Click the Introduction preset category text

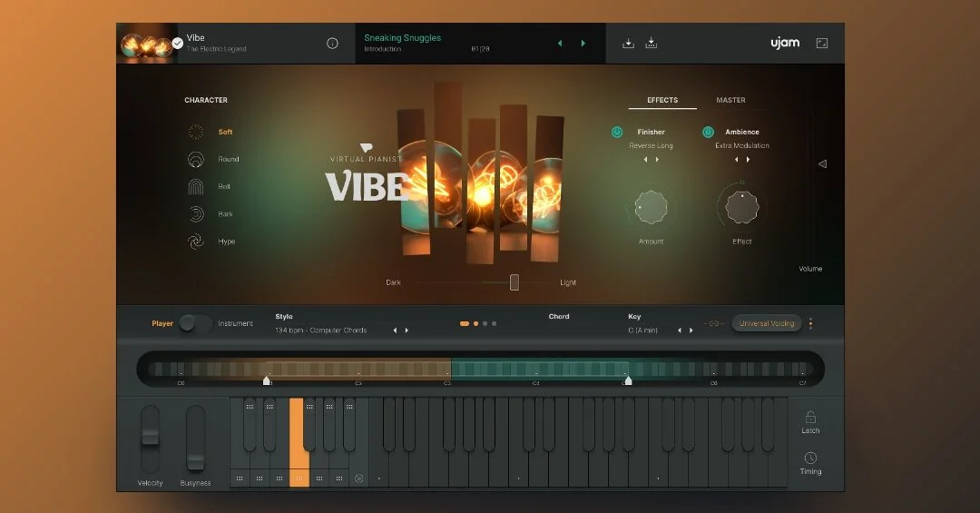pyautogui.click(x=383, y=49)
